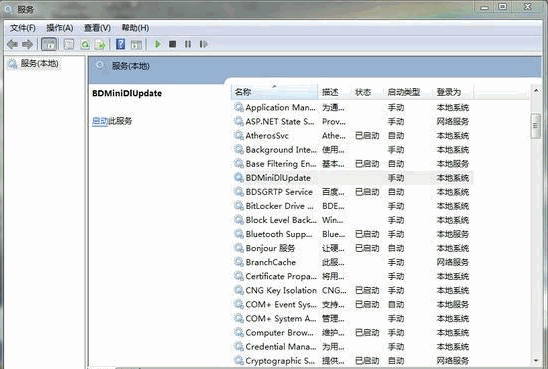Click the vertical scrollbar thumb

[x=535, y=126]
